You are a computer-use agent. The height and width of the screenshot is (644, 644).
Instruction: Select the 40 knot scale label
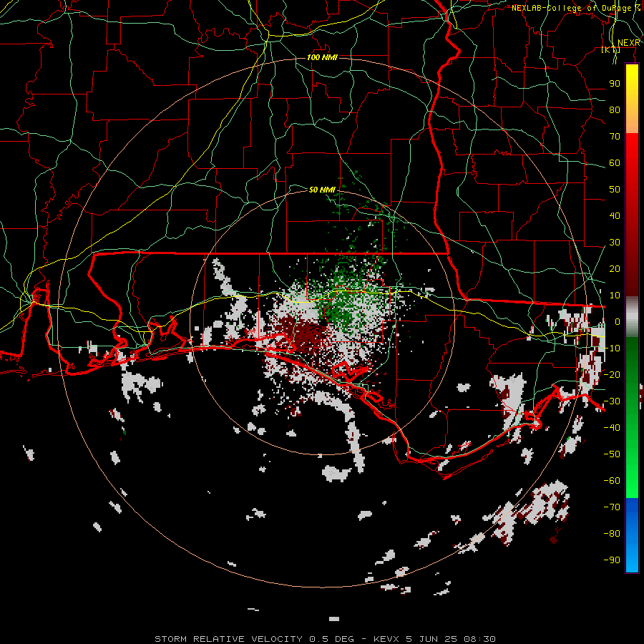click(x=615, y=215)
